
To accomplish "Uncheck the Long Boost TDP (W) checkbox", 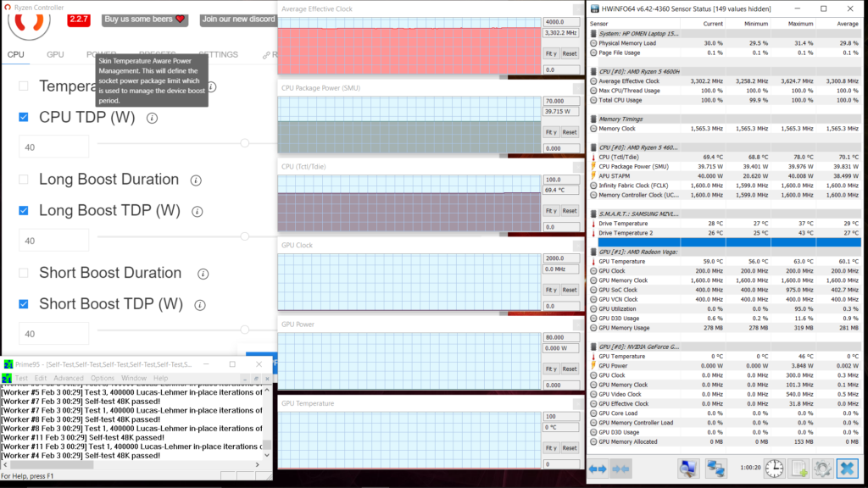I will [x=23, y=210].
